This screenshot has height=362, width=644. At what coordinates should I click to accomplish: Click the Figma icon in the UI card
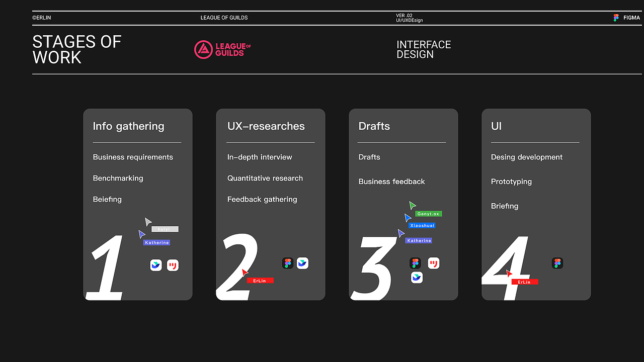click(x=557, y=263)
